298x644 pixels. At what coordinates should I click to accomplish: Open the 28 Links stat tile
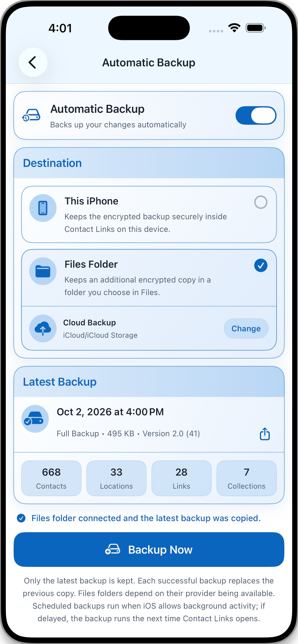[181, 478]
